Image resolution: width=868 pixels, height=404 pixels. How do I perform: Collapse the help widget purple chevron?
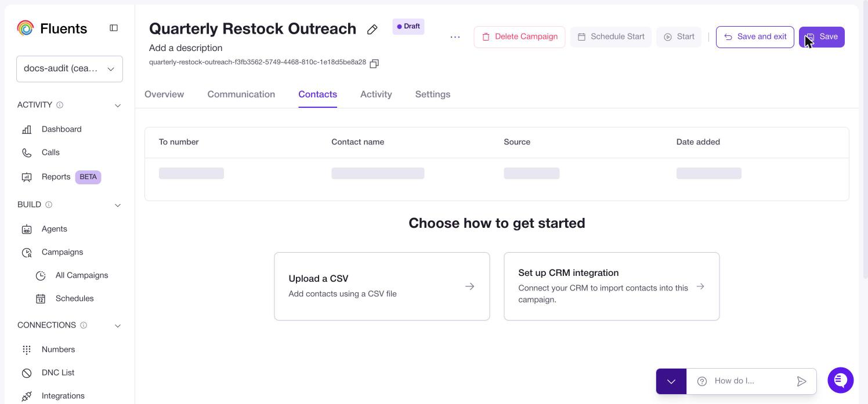pyautogui.click(x=671, y=381)
